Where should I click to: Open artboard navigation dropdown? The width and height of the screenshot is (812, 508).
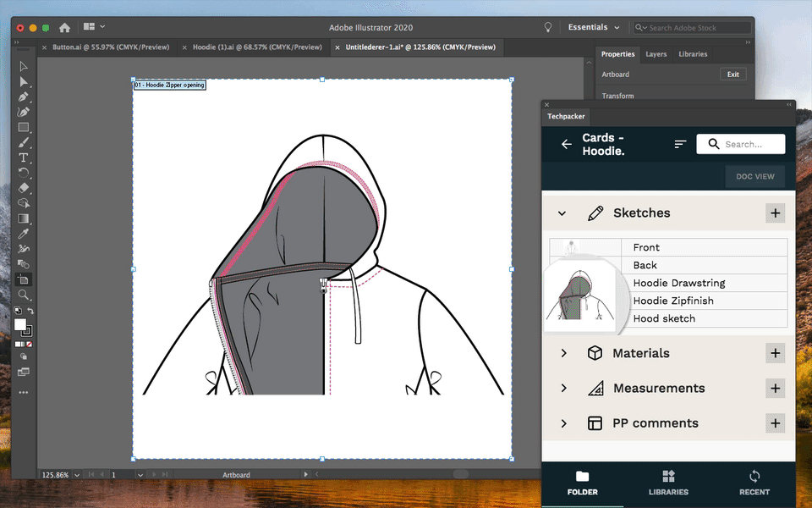(140, 475)
